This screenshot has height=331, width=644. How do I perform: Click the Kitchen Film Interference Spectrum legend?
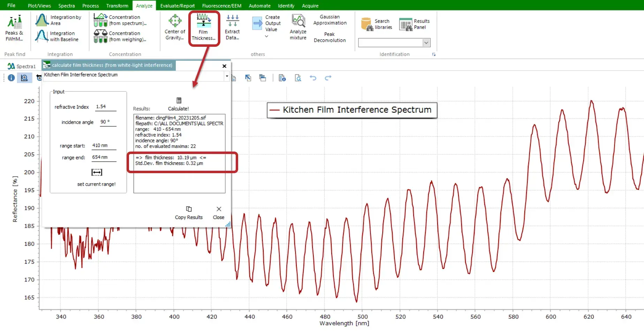[352, 110]
